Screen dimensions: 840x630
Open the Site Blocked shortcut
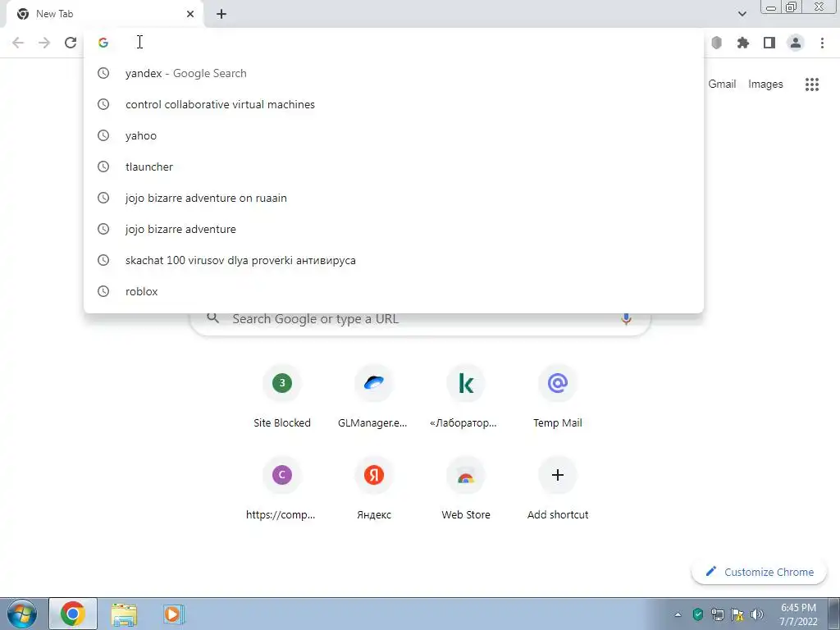tap(282, 398)
